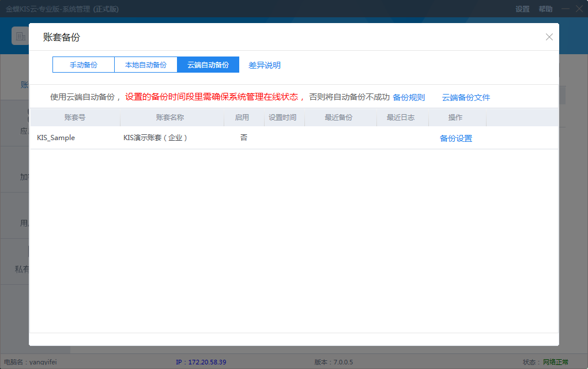Click the 最近日志 column header

401,118
